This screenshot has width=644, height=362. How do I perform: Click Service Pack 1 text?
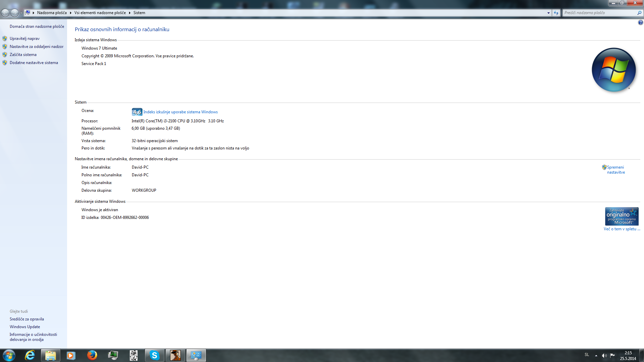coord(94,64)
